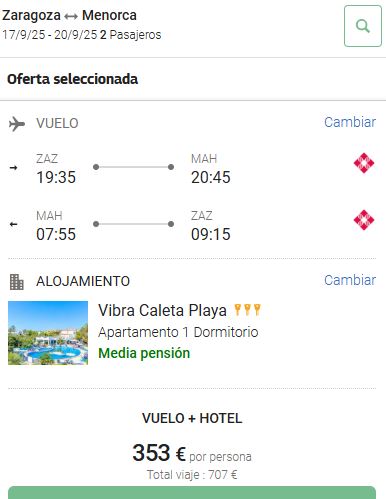This screenshot has width=386, height=499.
Task: Click the 19:35 ZAZ departure time
Action: [x=56, y=177]
